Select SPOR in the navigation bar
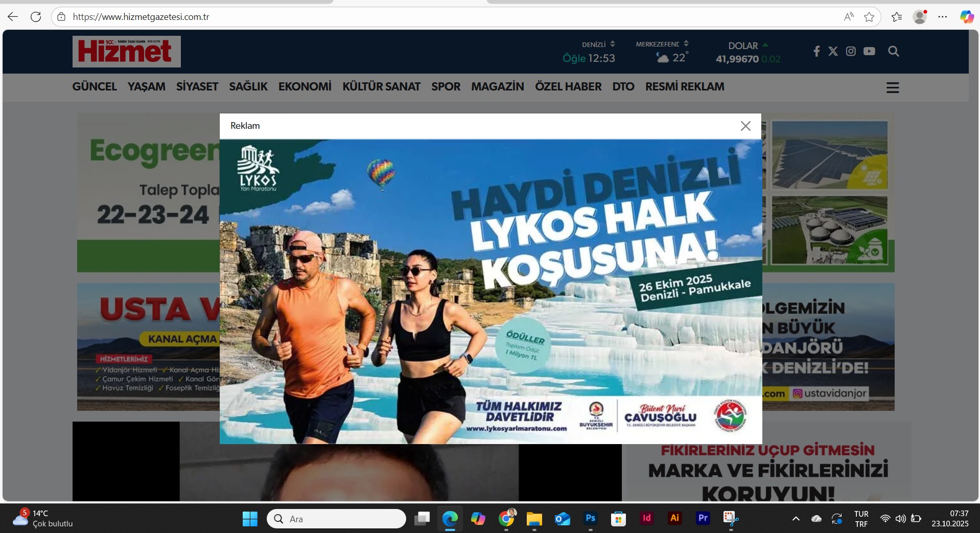Viewport: 980px width, 533px height. pyautogui.click(x=446, y=87)
